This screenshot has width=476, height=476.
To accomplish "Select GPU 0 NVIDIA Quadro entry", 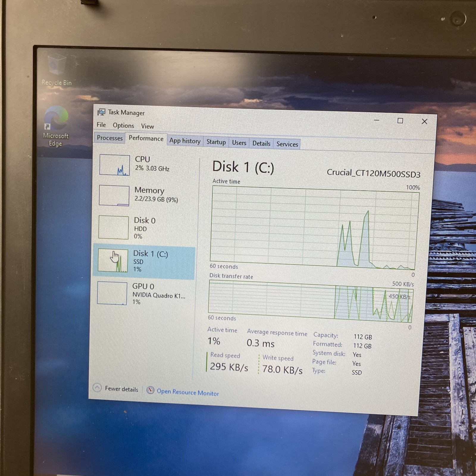I will pyautogui.click(x=143, y=294).
